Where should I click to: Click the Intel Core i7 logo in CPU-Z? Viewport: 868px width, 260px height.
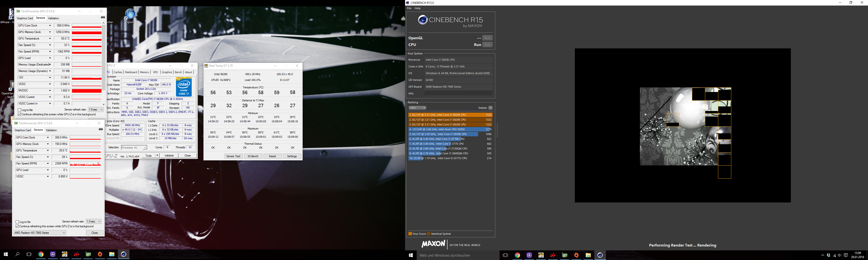[x=184, y=87]
